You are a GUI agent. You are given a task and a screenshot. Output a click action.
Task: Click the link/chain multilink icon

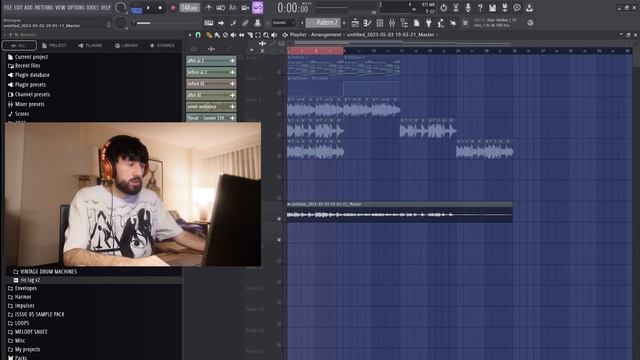[245, 23]
